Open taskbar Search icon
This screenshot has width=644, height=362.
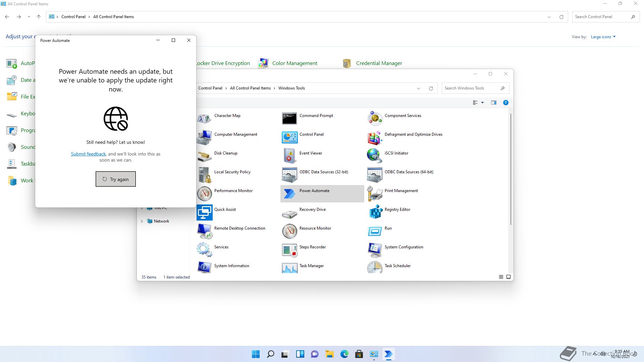(x=270, y=354)
